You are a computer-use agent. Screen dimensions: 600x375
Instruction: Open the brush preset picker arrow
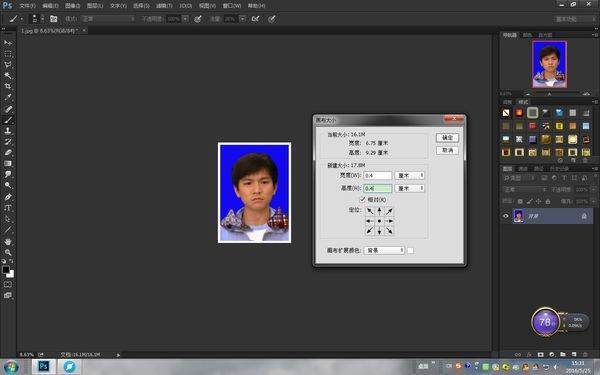point(42,18)
